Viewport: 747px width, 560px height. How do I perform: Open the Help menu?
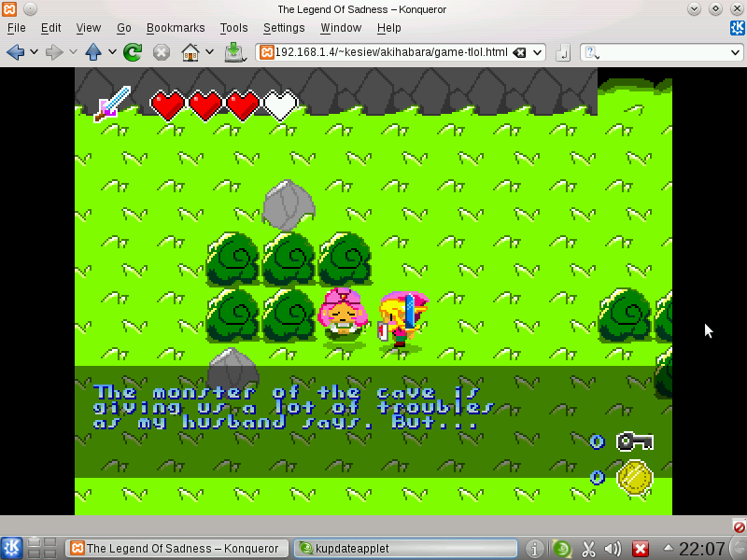click(388, 28)
